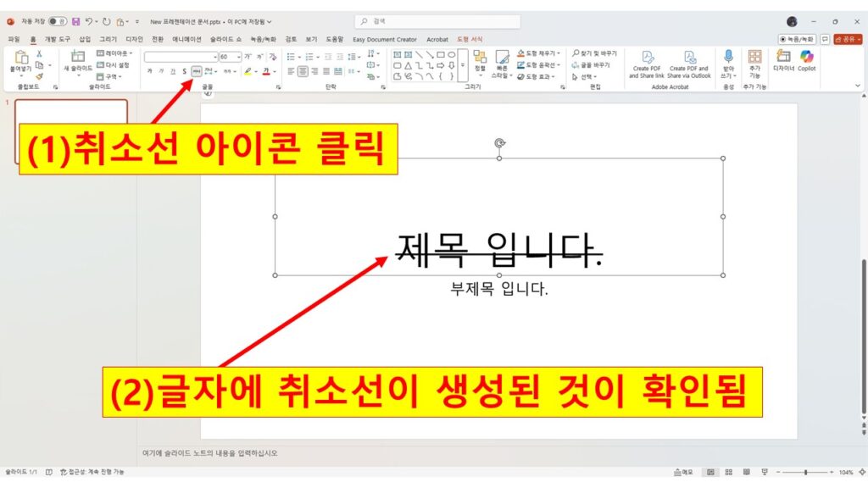Start dictation with the microphone icon
This screenshot has width=868, height=488.
click(728, 60)
